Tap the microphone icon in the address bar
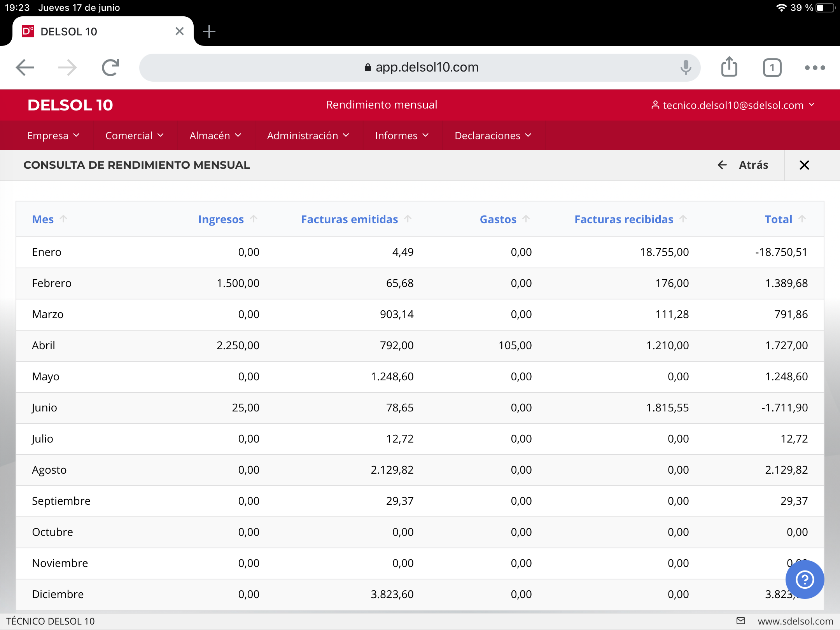Image resolution: width=840 pixels, height=630 pixels. point(686,67)
